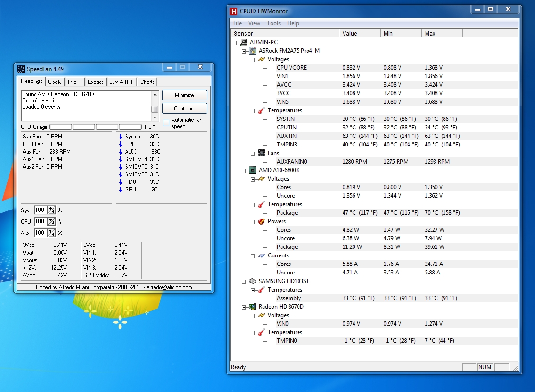Click the ASRock FM2A75 Pro4-M motherboard icon
This screenshot has width=535, height=392.
[253, 51]
